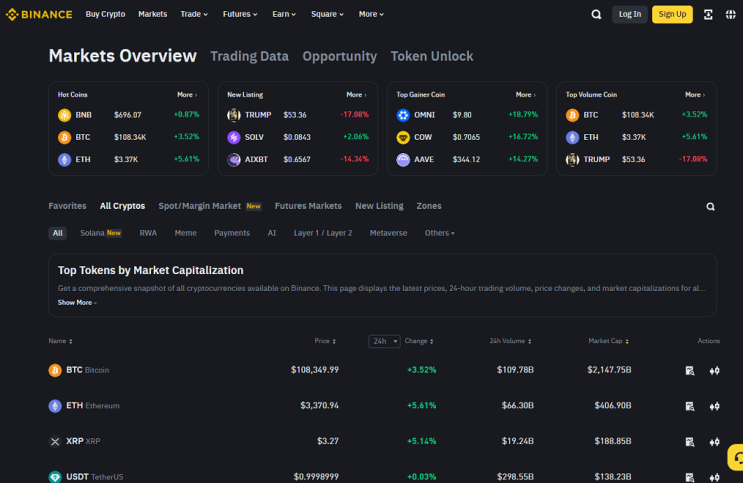Search the crypto table using magnifier icon
This screenshot has width=743, height=483.
click(x=710, y=207)
